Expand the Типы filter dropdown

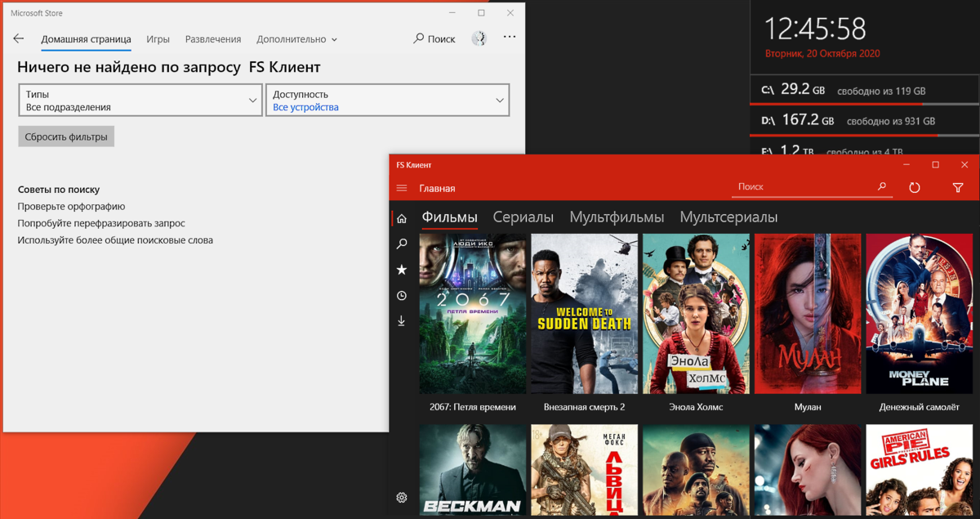click(140, 101)
